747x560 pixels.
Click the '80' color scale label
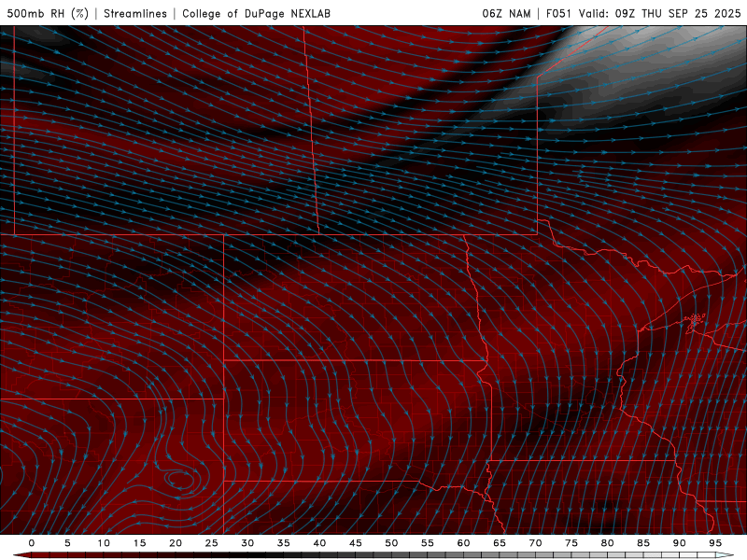[607, 543]
